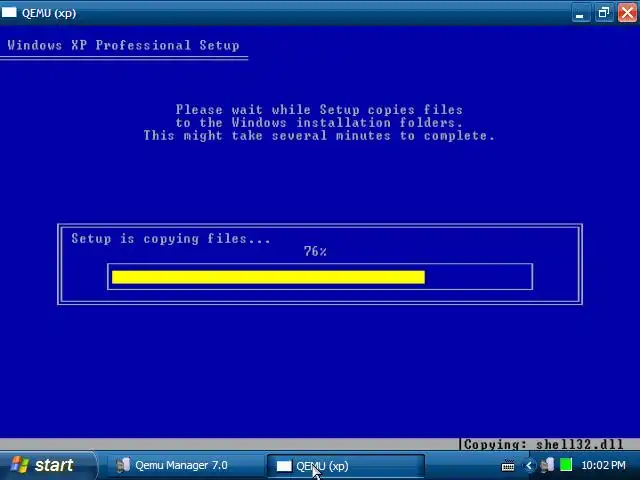The image size is (640, 480).
Task: Switch to Qemu Manager 7.0 taskbar button
Action: (x=182, y=466)
